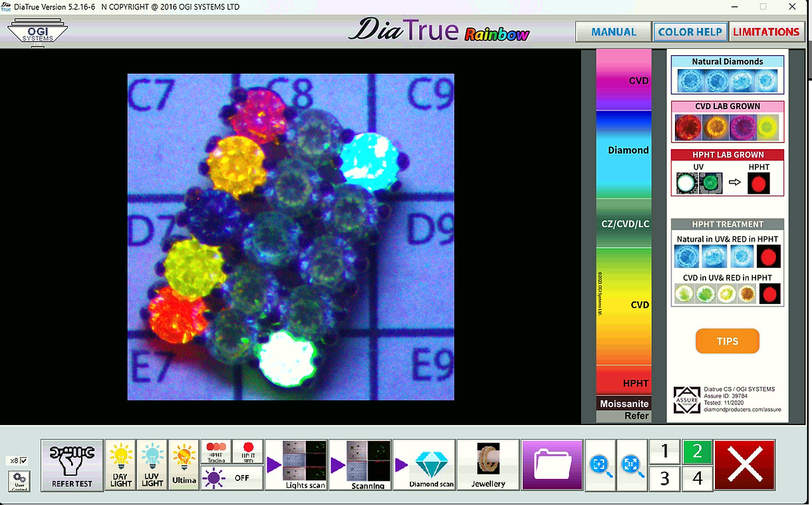Open User Control settings gear
Screen dimensions: 812x505
(x=19, y=480)
